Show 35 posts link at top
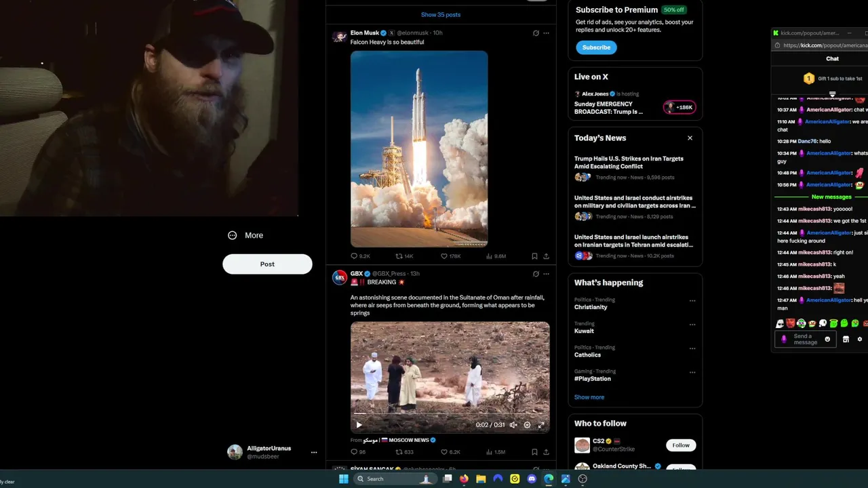 point(441,14)
